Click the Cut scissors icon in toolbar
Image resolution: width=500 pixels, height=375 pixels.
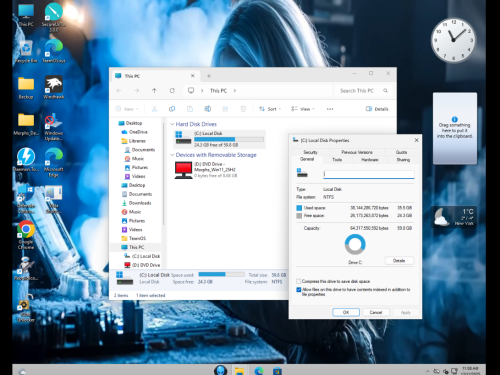pos(154,109)
